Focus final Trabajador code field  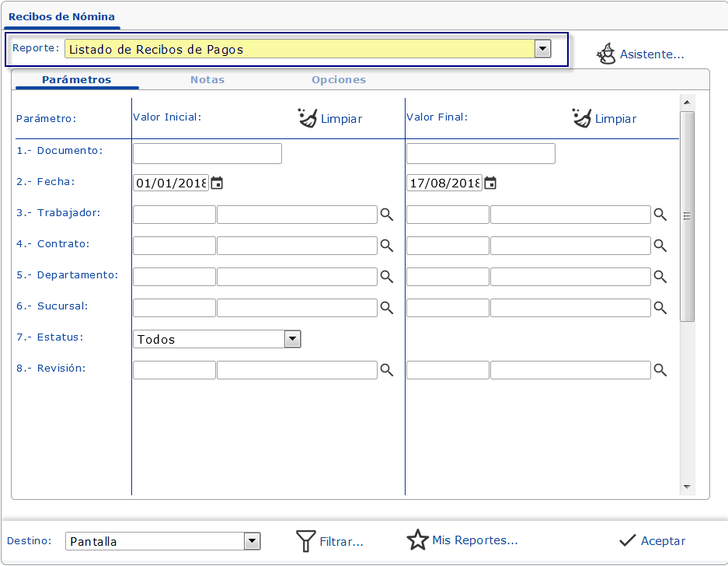click(x=448, y=215)
